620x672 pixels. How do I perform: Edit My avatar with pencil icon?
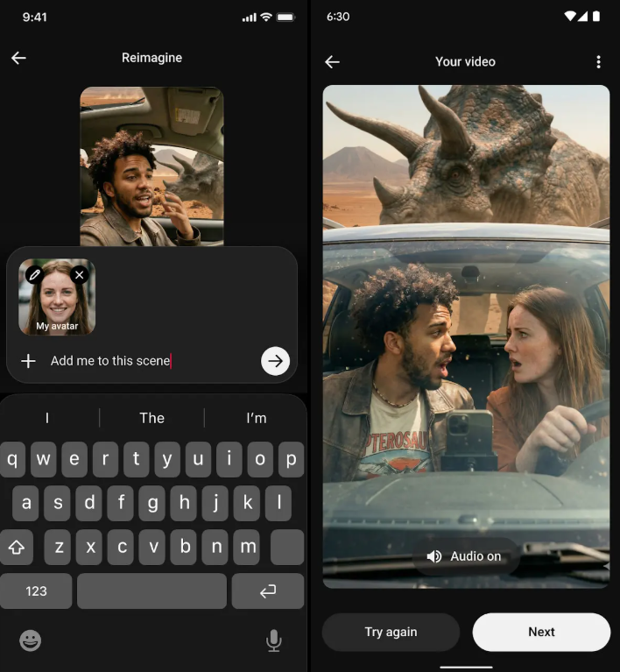pyautogui.click(x=34, y=274)
